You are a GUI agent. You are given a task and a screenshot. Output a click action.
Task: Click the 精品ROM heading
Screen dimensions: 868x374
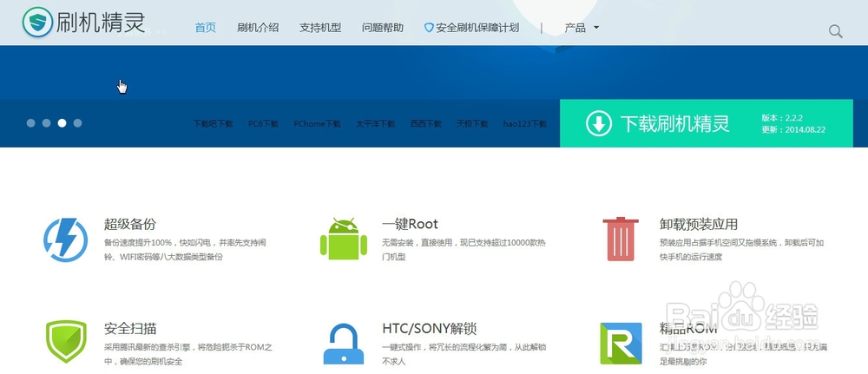pos(688,329)
